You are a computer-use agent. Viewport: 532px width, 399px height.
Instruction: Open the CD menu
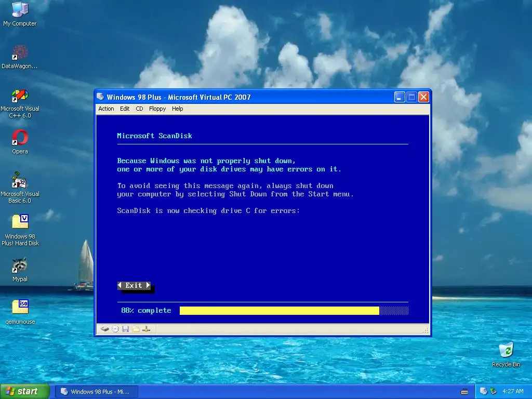pos(139,109)
